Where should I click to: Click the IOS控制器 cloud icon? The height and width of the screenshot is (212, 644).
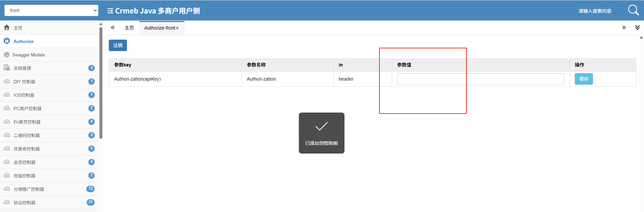(7, 95)
